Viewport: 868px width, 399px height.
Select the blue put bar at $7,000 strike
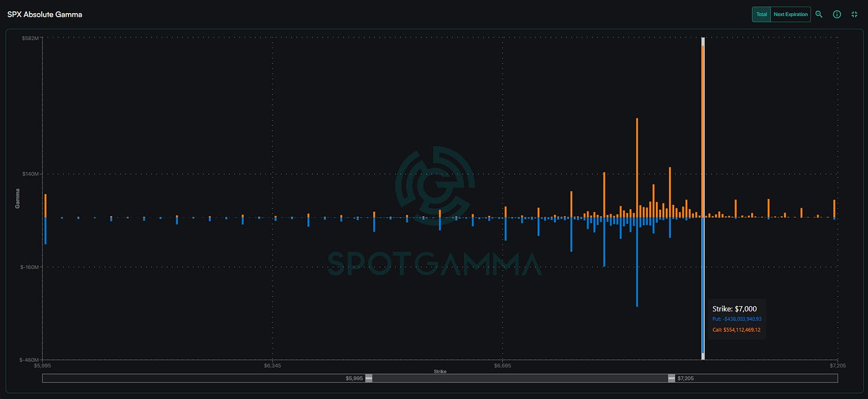(703, 286)
